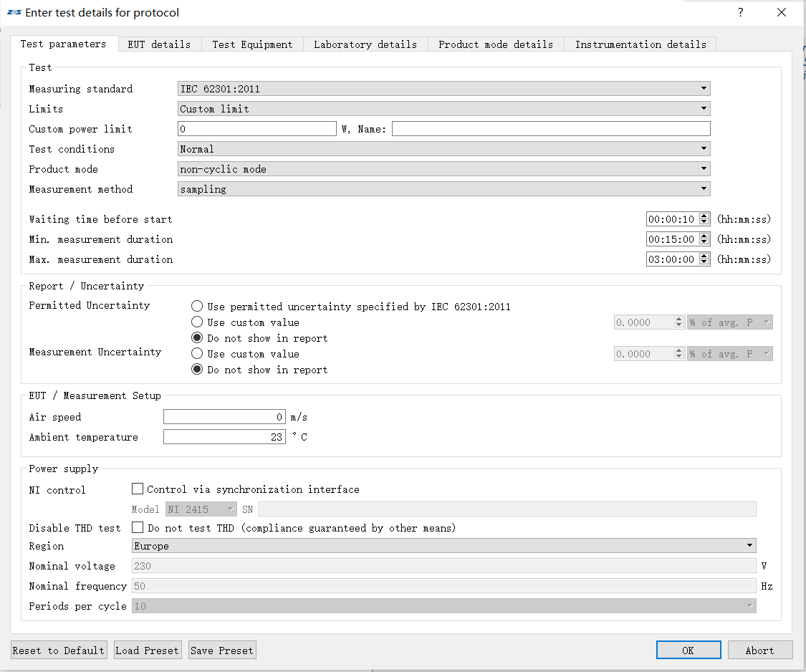Go to Laboratory details tab
Image resolution: width=806 pixels, height=672 pixels.
coord(365,44)
